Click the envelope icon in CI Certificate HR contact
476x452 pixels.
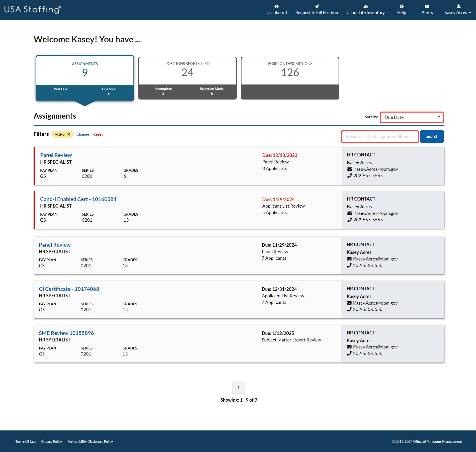tap(349, 303)
